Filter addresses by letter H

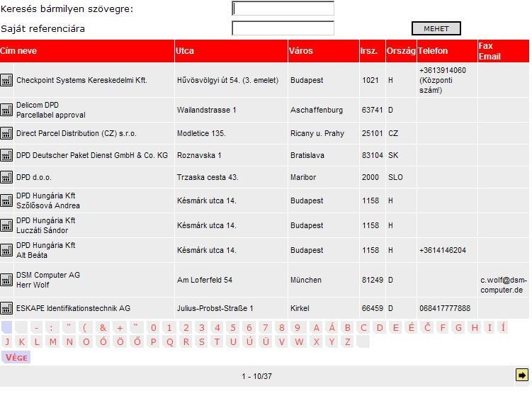pos(475,328)
